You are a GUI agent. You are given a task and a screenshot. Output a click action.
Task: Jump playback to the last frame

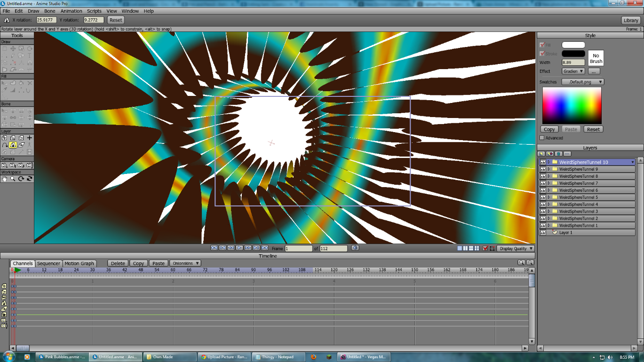click(x=265, y=248)
